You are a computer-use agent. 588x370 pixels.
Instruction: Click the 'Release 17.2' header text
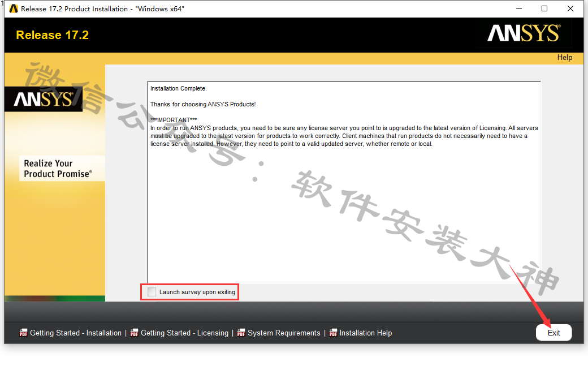coord(53,35)
